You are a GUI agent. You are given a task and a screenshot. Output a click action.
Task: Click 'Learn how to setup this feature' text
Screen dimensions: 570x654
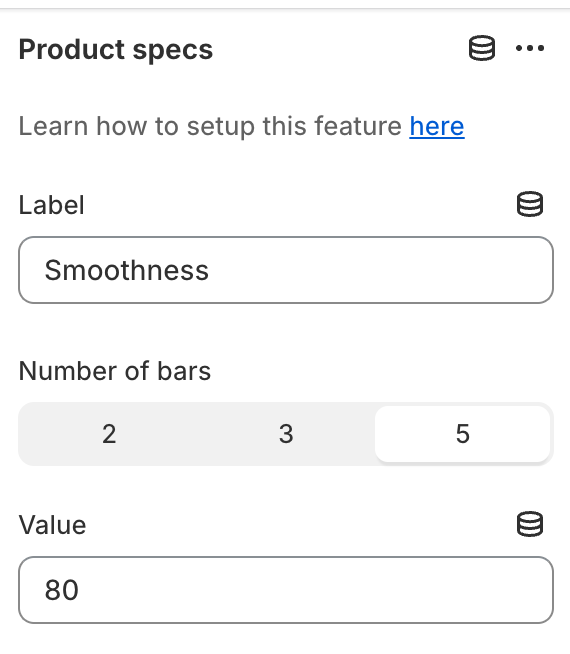point(210,126)
